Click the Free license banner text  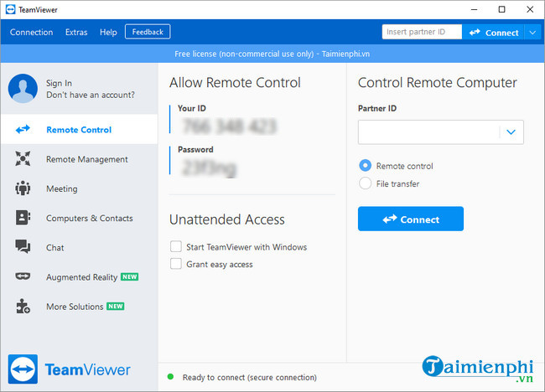pos(272,54)
